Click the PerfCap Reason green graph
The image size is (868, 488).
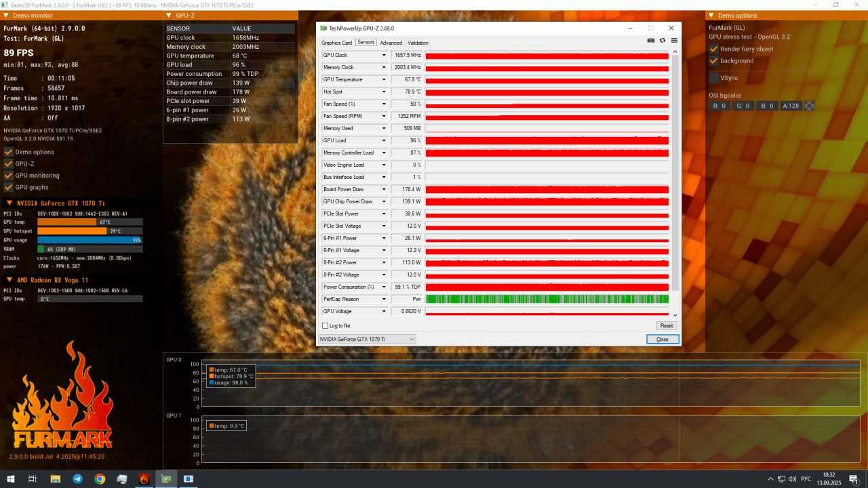(547, 299)
